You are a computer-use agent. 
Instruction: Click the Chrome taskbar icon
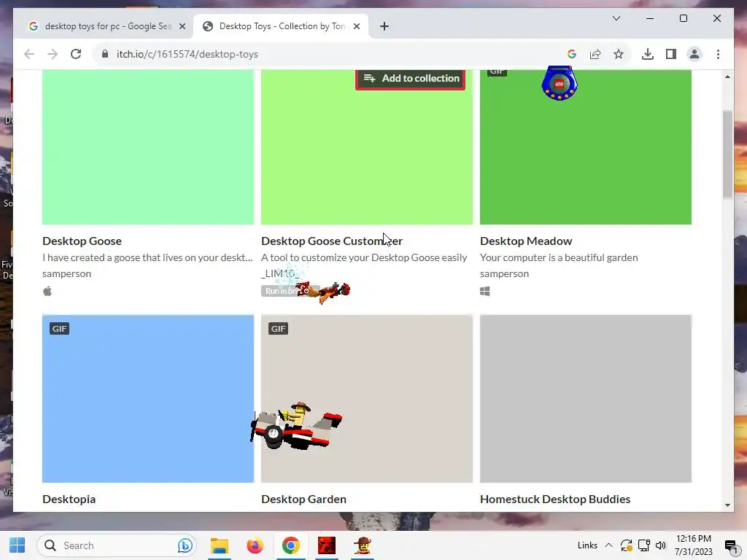pyautogui.click(x=290, y=545)
